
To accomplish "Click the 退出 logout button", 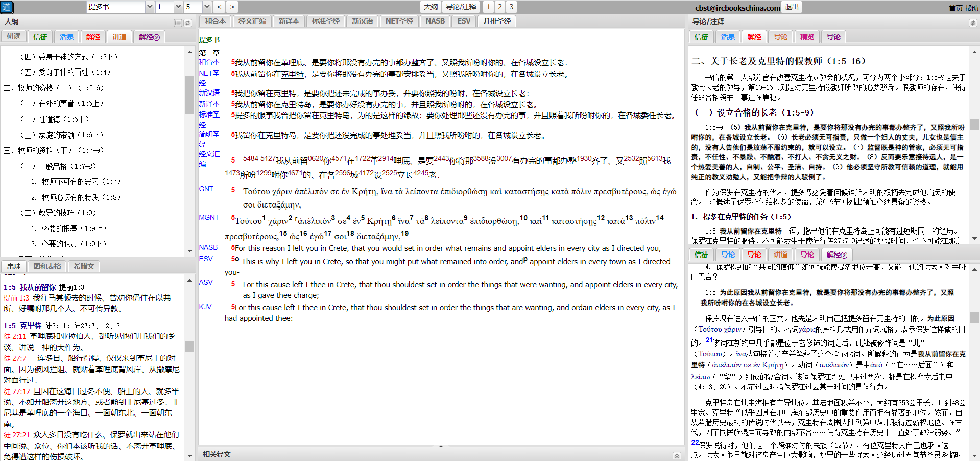I will 792,7.
